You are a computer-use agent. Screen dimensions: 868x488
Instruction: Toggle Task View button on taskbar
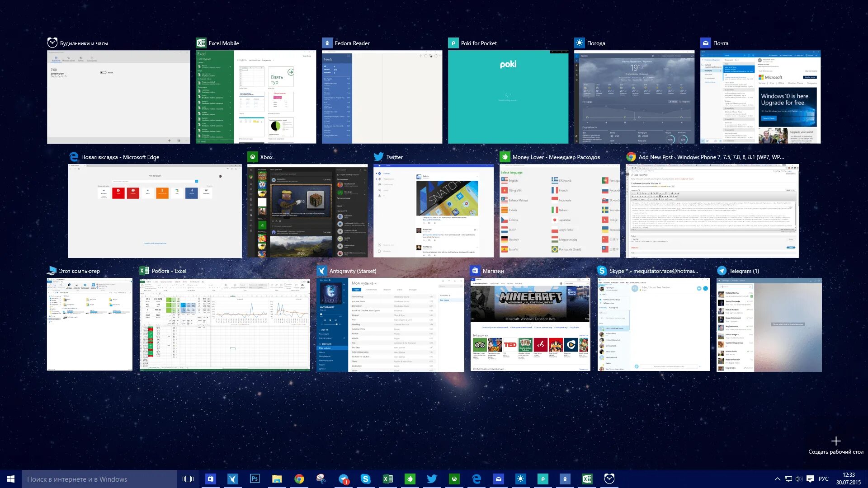coord(188,479)
